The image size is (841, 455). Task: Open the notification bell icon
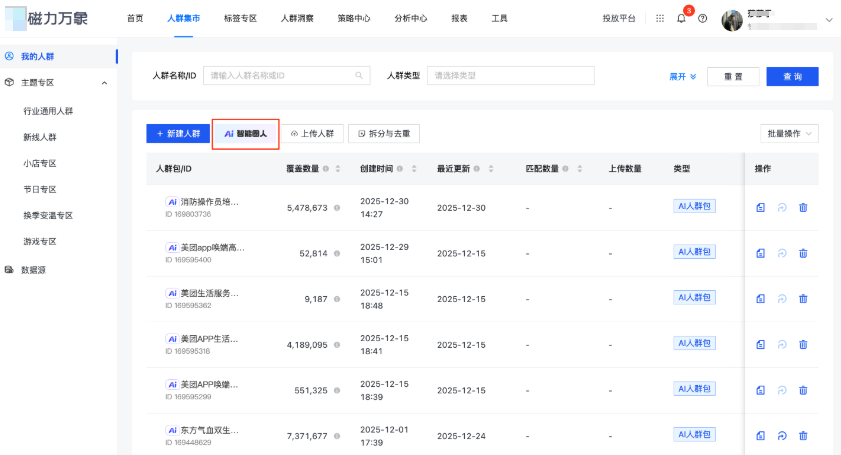[681, 19]
